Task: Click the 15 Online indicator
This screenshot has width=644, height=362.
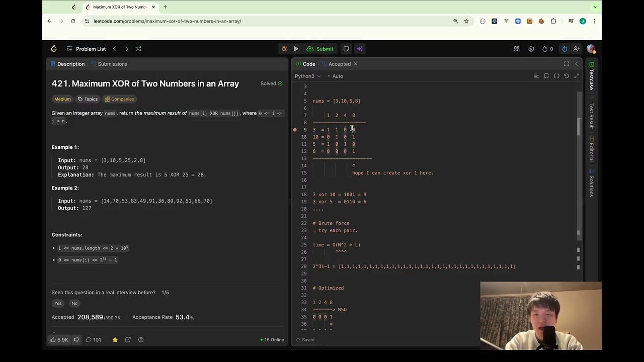Action: pos(272,340)
